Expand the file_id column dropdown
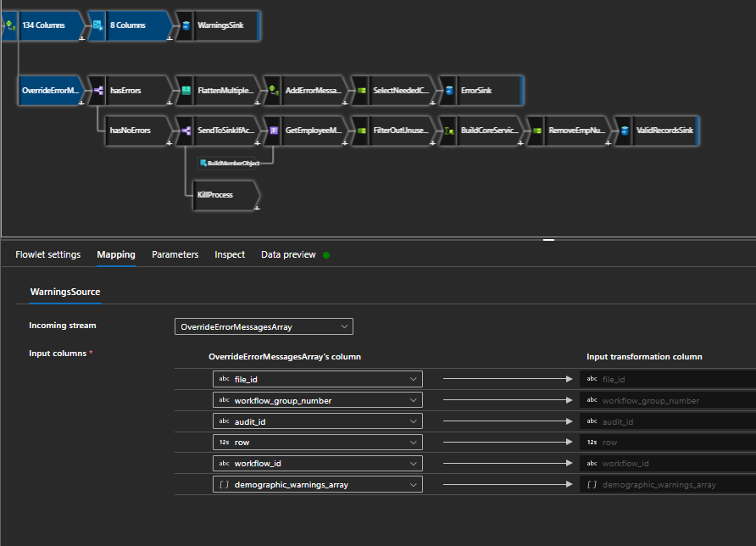This screenshot has height=546, width=756. pyautogui.click(x=318, y=379)
